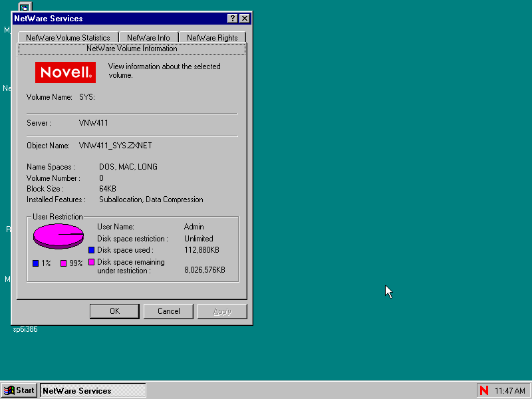532x399 pixels.
Task: Click Suballocation, Data Compression text
Action: tap(151, 199)
